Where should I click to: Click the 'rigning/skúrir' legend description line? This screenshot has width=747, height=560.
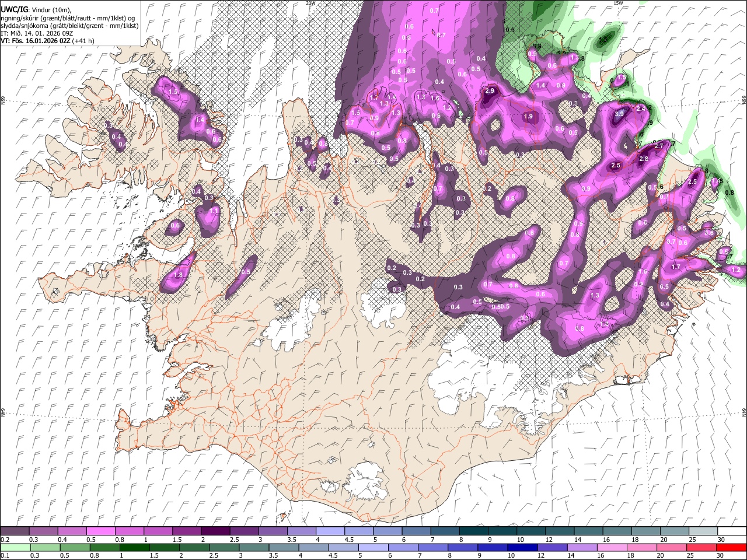[68, 18]
